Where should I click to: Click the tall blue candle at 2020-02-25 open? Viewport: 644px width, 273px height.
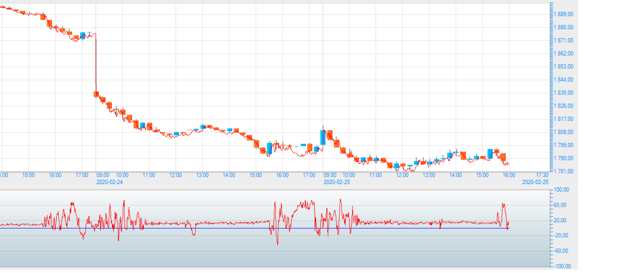point(323,137)
